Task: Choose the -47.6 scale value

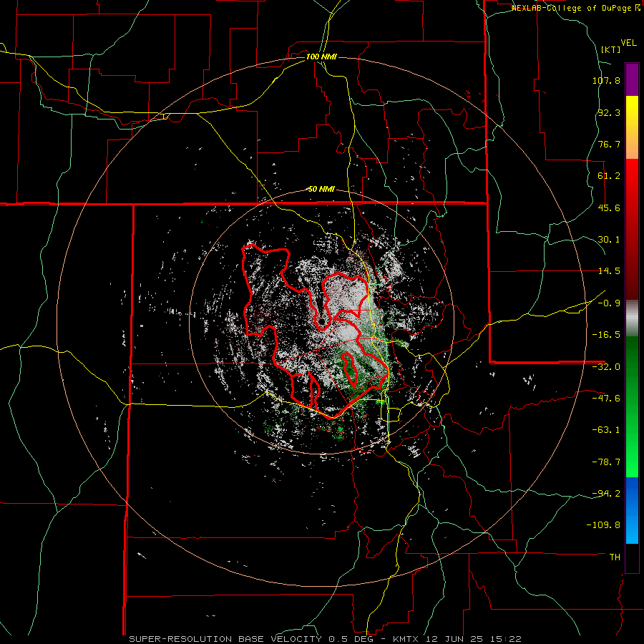Action: [x=606, y=399]
